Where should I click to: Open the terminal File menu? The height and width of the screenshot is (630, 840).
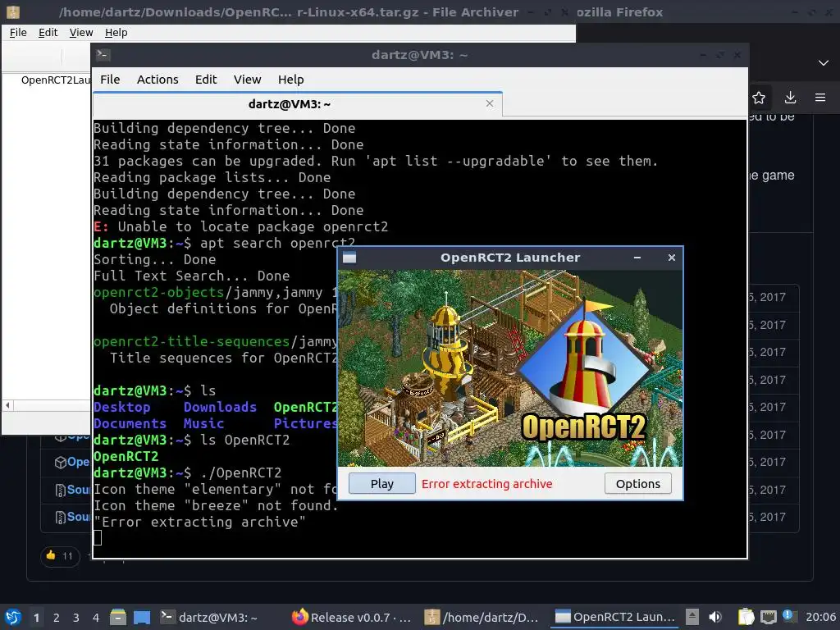110,80
